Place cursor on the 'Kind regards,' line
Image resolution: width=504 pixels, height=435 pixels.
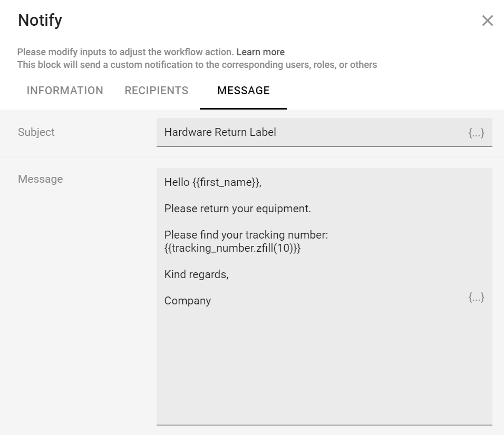click(x=196, y=274)
